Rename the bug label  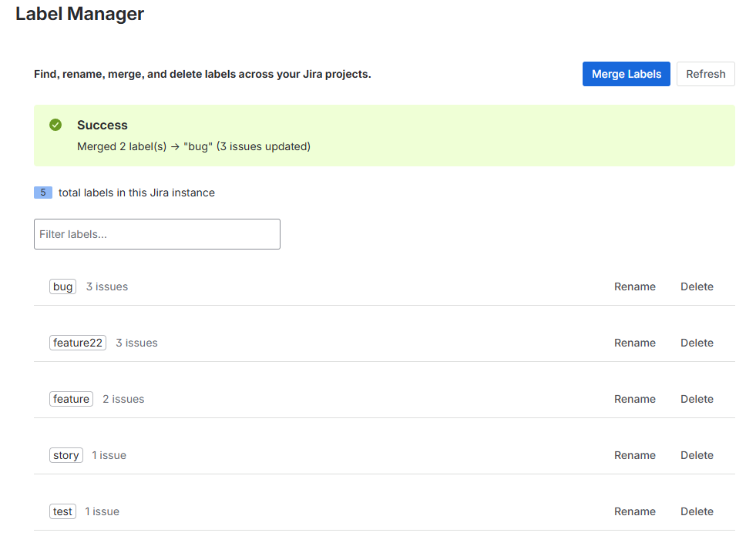pyautogui.click(x=634, y=286)
